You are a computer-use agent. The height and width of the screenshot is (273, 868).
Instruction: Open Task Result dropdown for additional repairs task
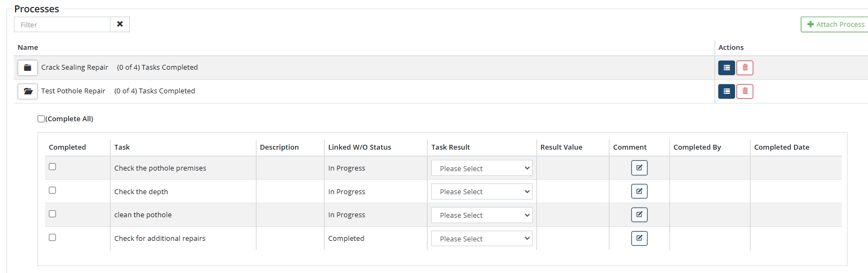coord(482,239)
